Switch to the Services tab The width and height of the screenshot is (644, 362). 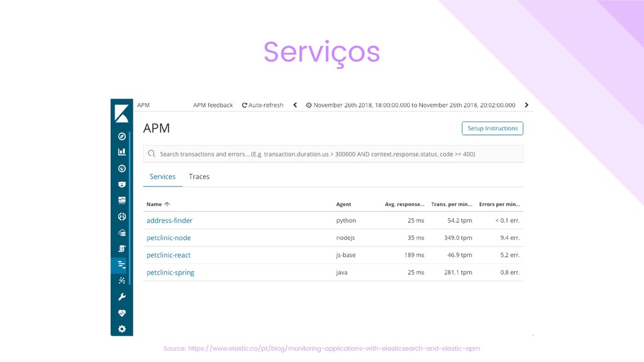(x=163, y=177)
